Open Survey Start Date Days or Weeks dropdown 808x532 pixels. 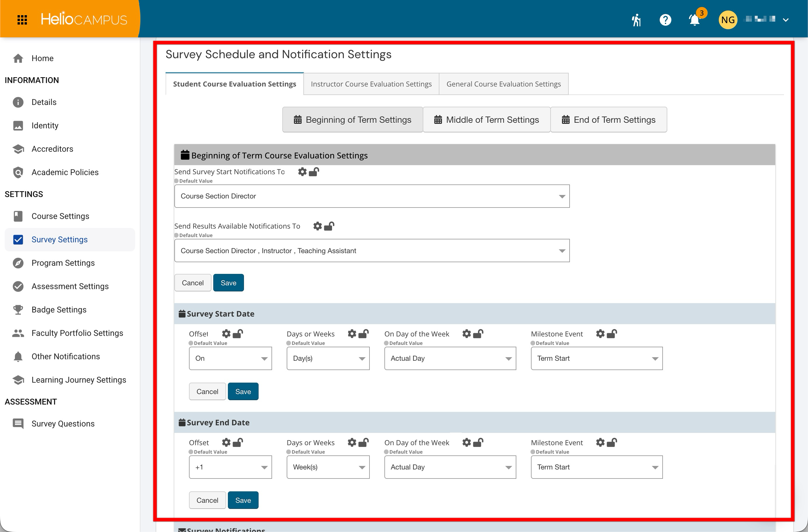pyautogui.click(x=328, y=358)
